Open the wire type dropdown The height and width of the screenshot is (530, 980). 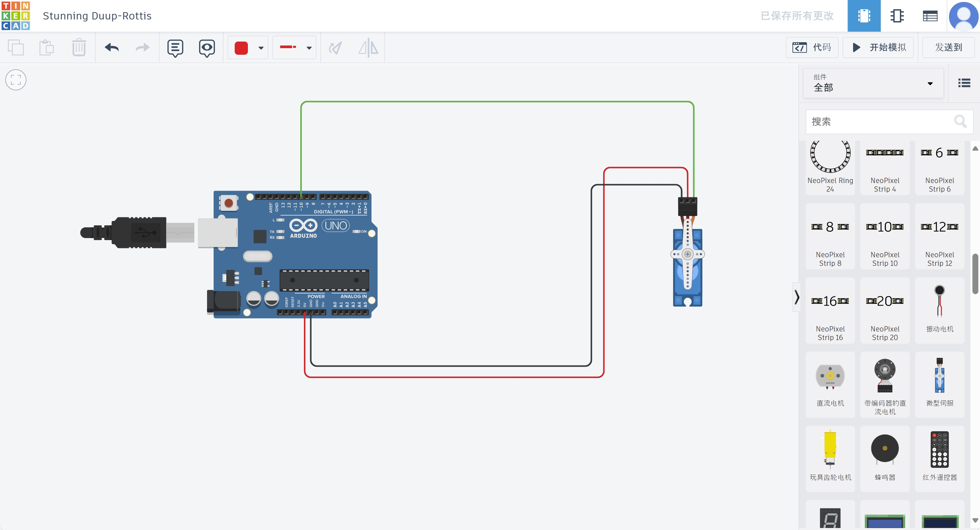click(294, 47)
